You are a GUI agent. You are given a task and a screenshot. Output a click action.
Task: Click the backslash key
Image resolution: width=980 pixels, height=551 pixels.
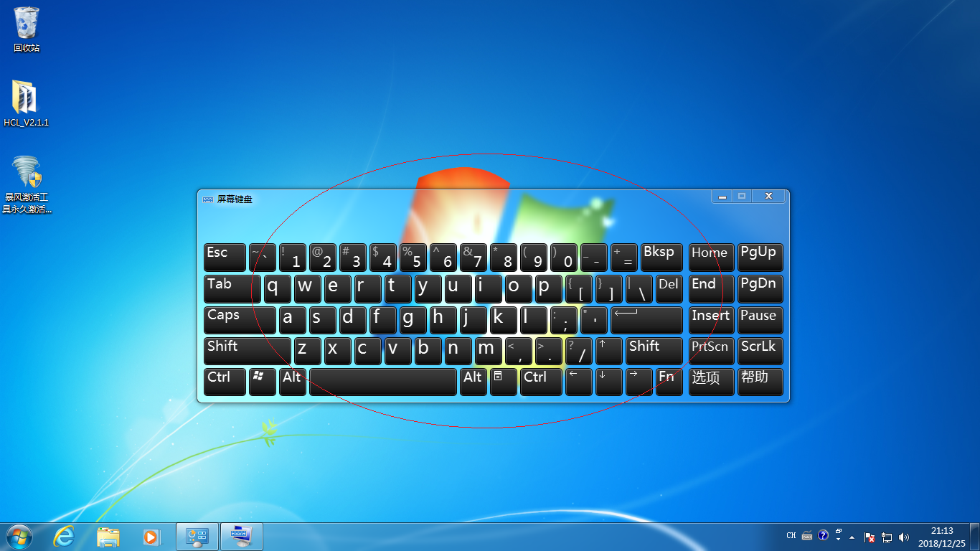point(639,289)
